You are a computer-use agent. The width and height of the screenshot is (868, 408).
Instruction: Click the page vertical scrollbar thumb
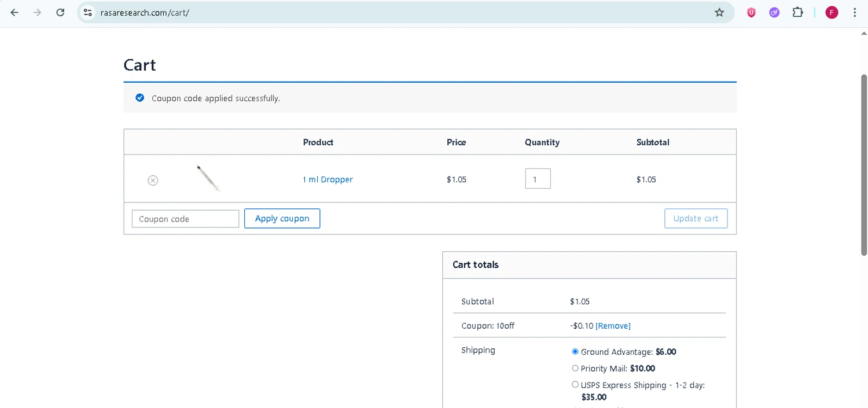(x=864, y=164)
